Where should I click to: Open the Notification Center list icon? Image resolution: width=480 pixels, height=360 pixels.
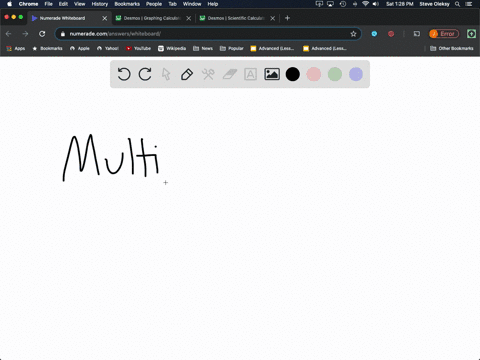pos(469,4)
